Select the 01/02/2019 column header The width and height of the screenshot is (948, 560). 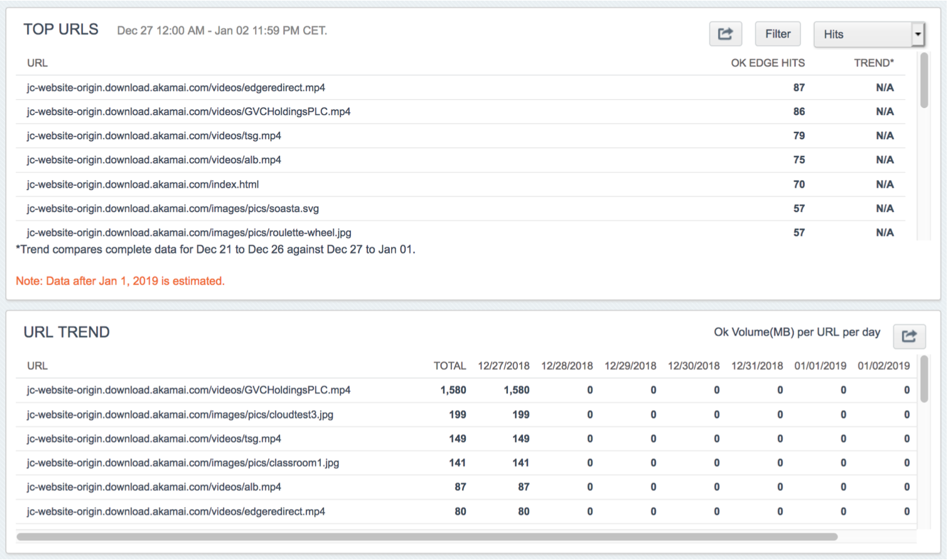(x=884, y=365)
